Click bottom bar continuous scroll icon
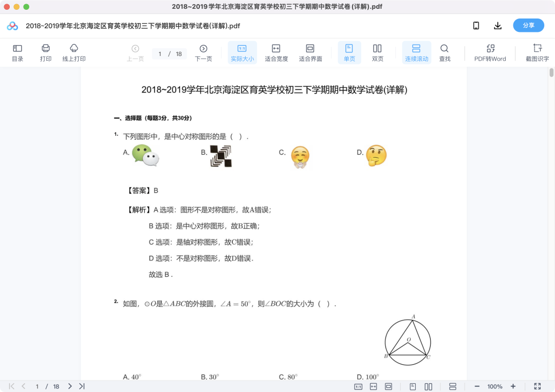 point(453,387)
